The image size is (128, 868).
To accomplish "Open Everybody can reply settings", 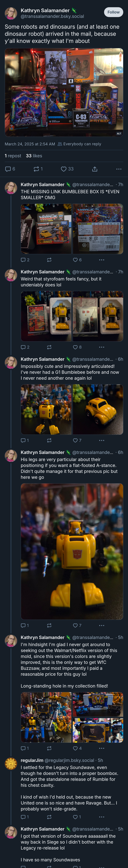I will tap(79, 144).
